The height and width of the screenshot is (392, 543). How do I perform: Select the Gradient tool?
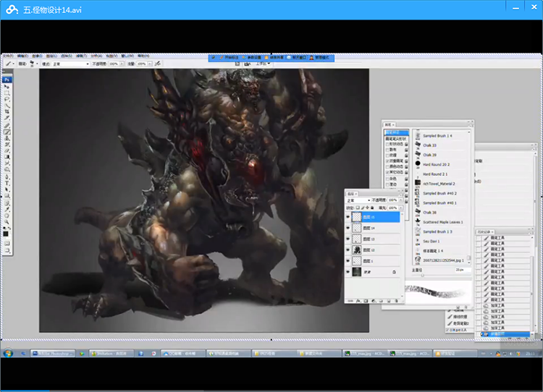coord(7,157)
